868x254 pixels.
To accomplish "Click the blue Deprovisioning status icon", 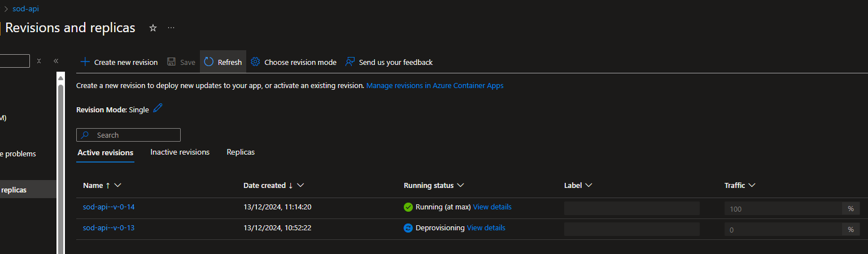I will (408, 228).
